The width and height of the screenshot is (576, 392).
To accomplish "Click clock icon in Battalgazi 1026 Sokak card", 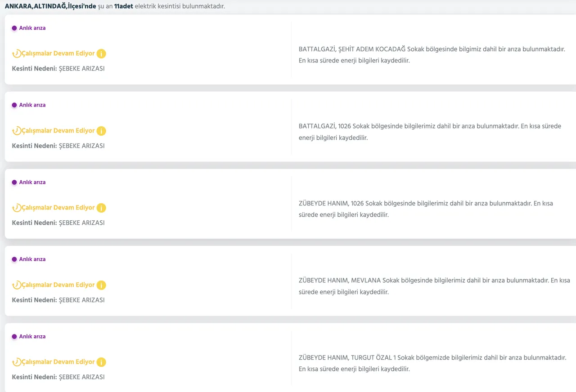I will [17, 131].
